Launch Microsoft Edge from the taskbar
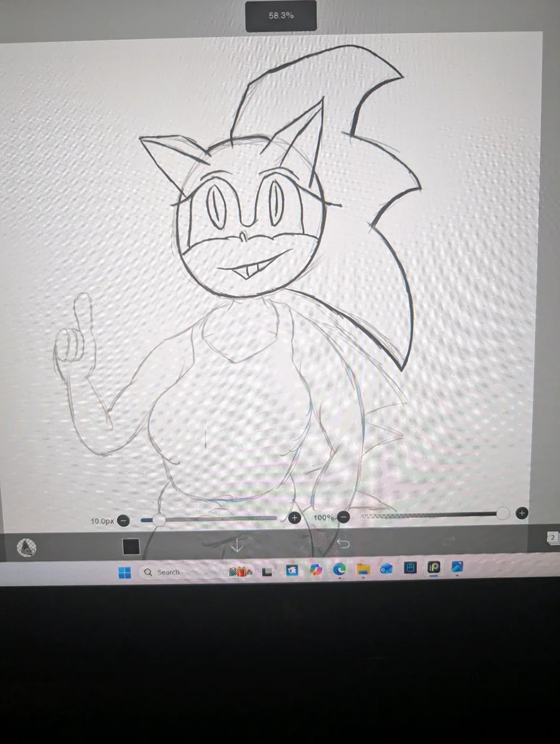 (339, 569)
